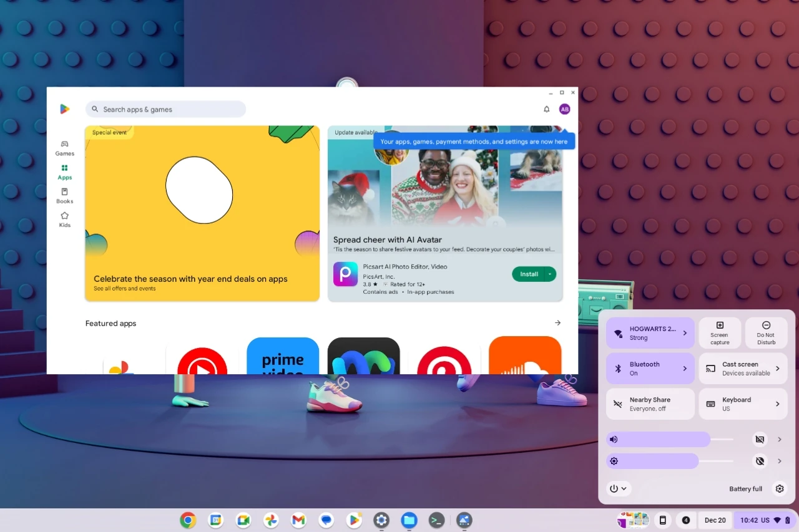Open Messages app from the shelf
Image resolution: width=799 pixels, height=532 pixels.
click(x=326, y=520)
